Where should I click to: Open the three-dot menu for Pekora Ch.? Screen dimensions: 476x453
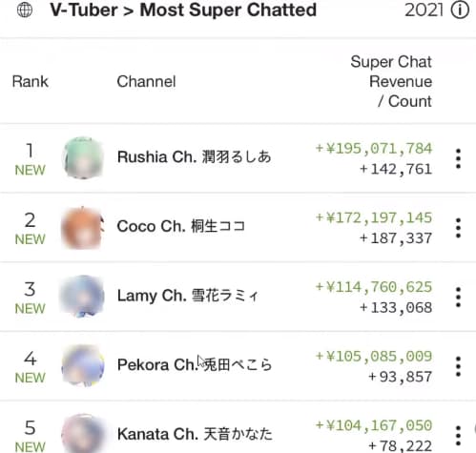[x=458, y=366]
